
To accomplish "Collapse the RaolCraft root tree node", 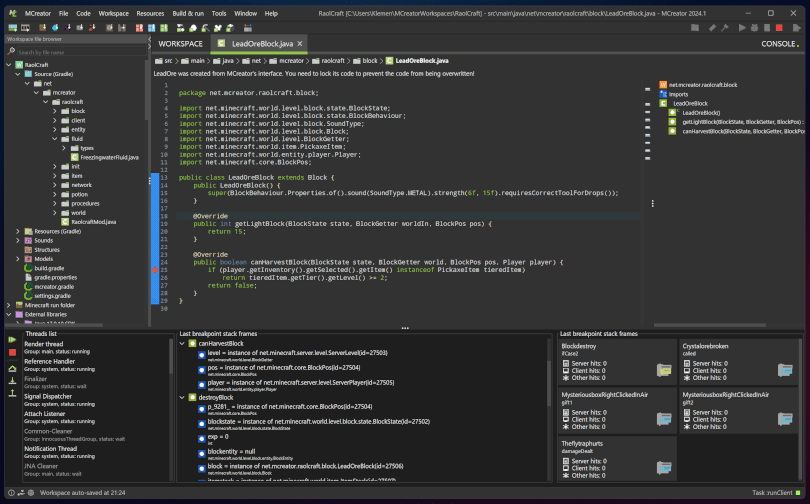I will coord(9,65).
